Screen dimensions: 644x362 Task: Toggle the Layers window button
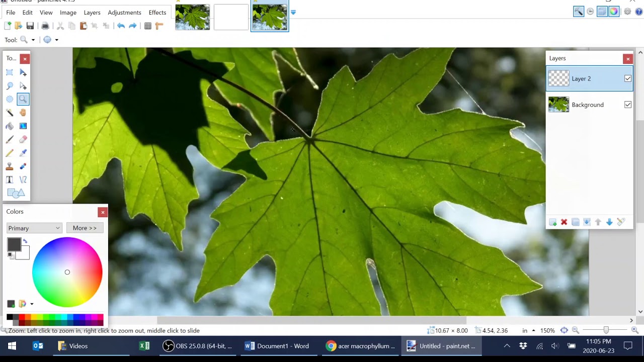(x=602, y=12)
